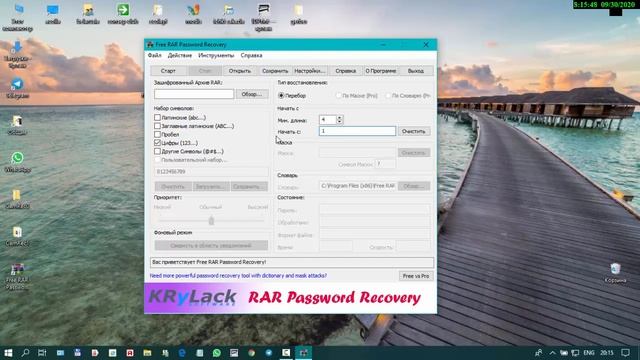This screenshot has height=360, width=640.
Task: Open WhatsApp from the taskbar
Action: 217,353
